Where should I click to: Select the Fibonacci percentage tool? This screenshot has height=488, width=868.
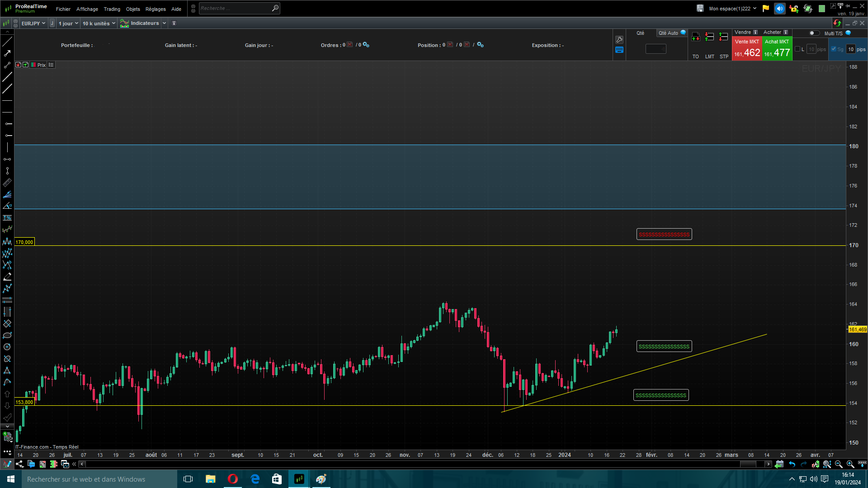click(x=7, y=218)
